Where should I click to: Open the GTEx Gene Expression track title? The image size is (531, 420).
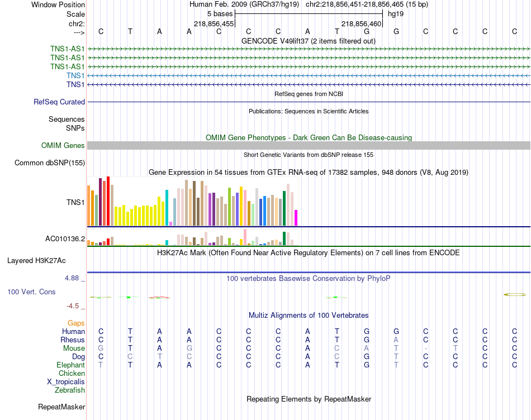pyautogui.click(x=308, y=172)
